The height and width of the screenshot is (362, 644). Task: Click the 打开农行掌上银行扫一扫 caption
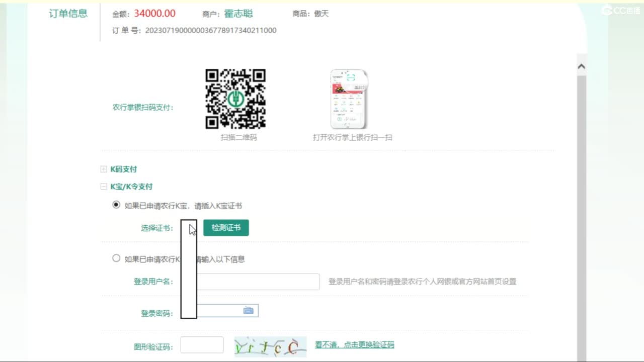pos(352,137)
